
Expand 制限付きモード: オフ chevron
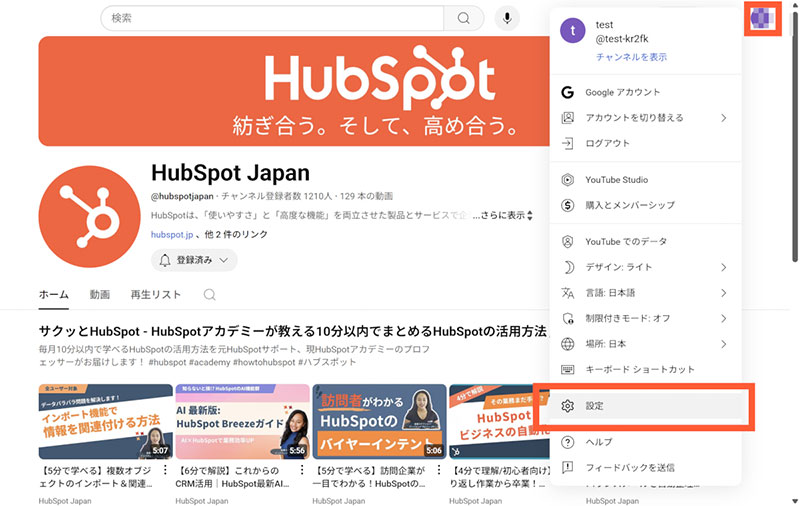(x=723, y=318)
